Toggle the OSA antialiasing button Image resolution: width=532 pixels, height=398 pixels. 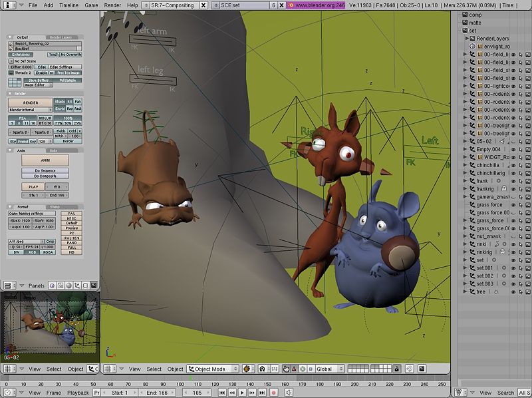[x=23, y=118]
